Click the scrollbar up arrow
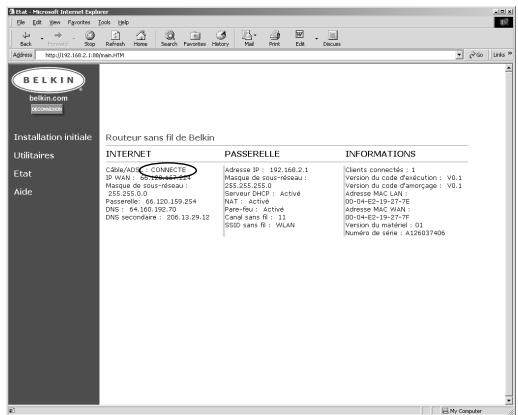This screenshot has width=518, height=415. (508, 68)
